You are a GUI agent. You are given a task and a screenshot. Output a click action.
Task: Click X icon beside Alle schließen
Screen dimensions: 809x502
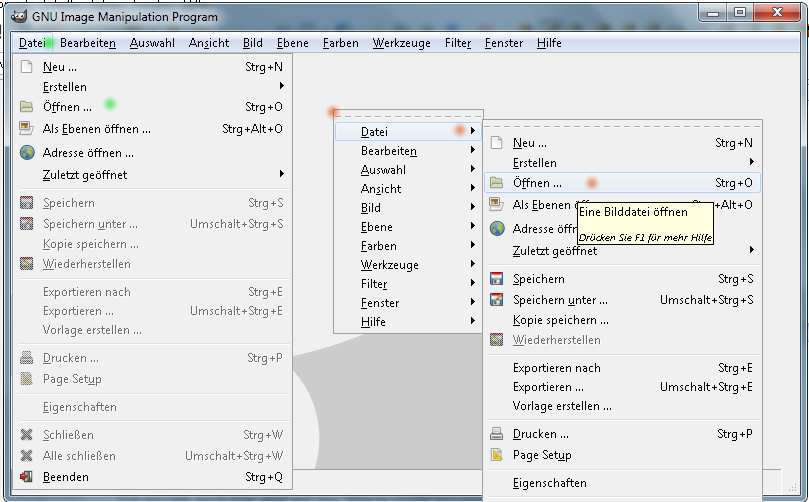27,456
